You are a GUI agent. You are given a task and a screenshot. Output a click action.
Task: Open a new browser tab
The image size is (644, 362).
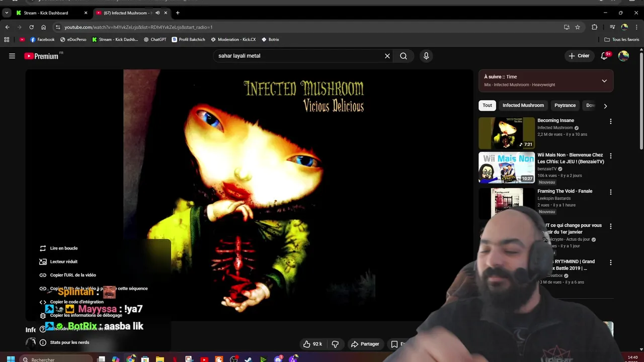pos(178,13)
